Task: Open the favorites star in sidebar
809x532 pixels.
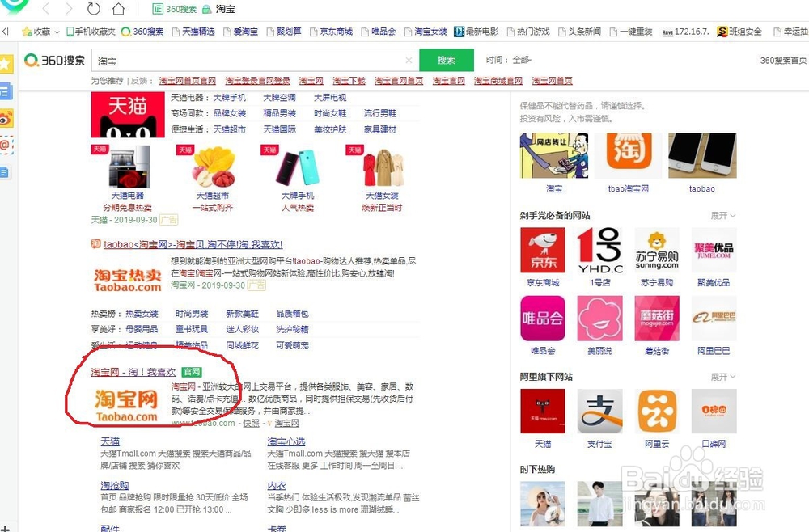Action: tap(6, 65)
